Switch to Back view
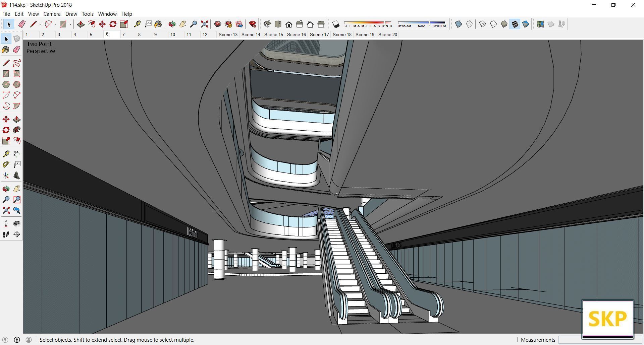The height and width of the screenshot is (345, 644). 310,24
